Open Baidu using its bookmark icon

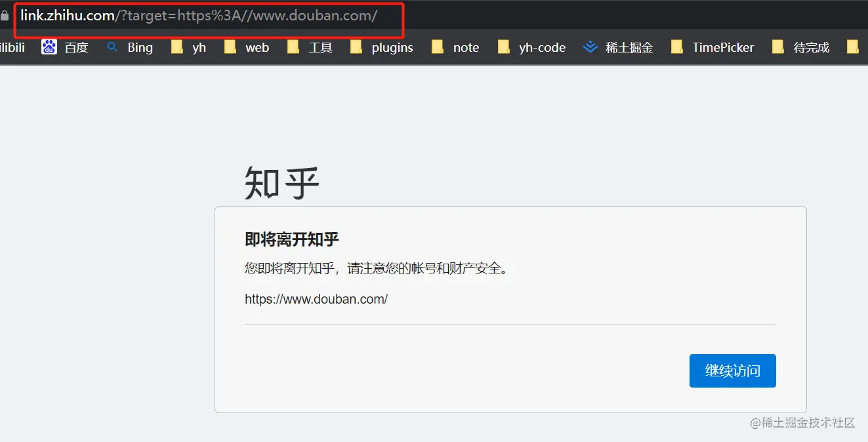(49, 47)
